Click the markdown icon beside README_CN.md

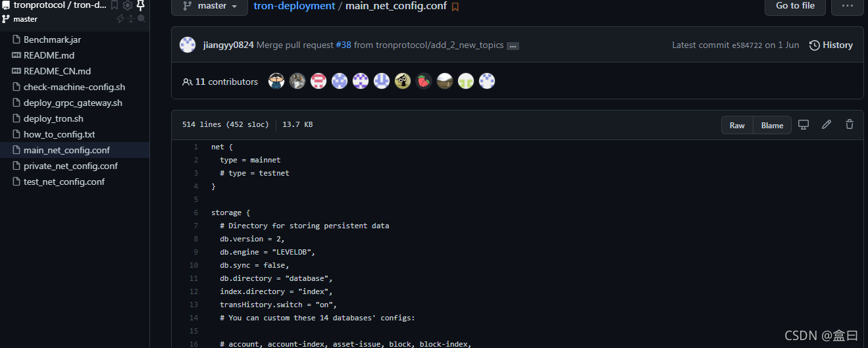click(16, 71)
